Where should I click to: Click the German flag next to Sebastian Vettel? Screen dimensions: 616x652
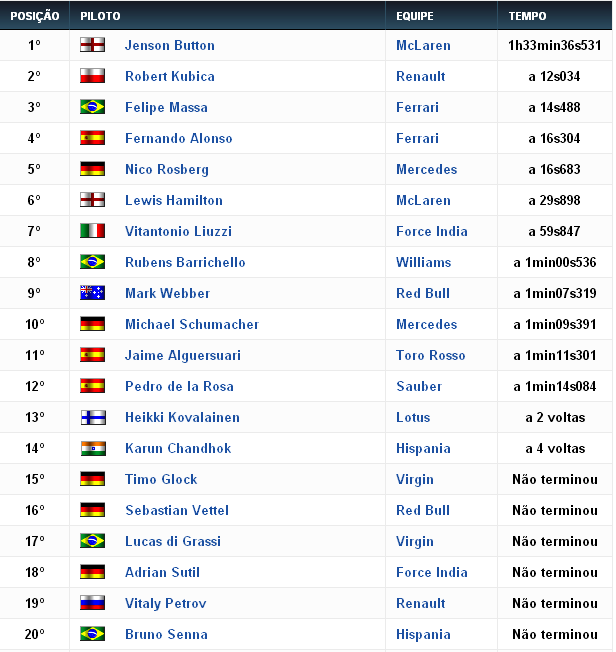[x=92, y=510]
